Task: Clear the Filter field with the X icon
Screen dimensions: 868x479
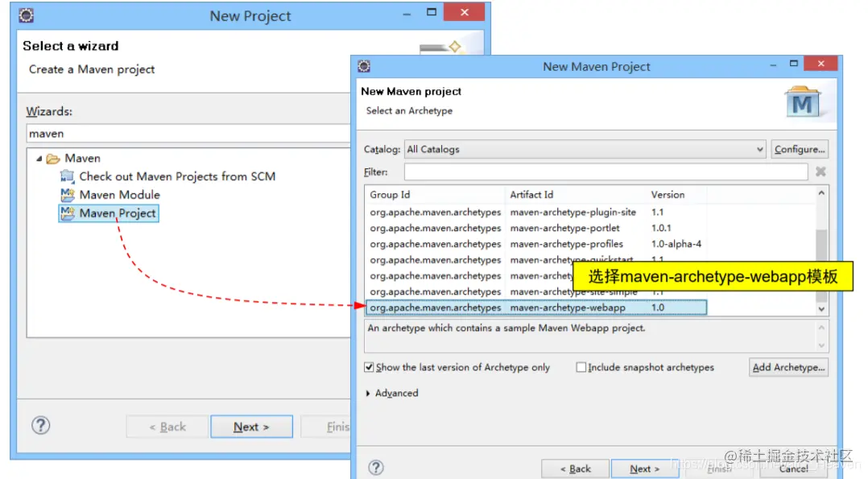Action: (x=820, y=171)
